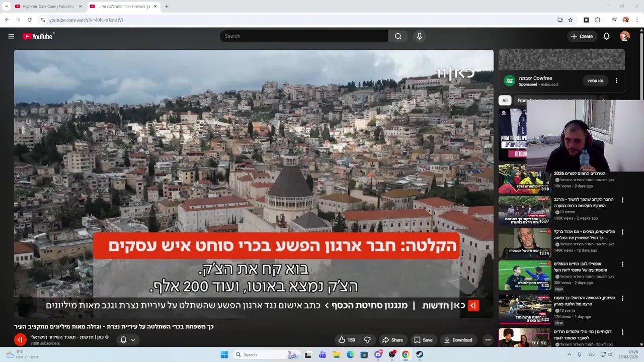Open the Chrome extensions puzzle icon

(x=598, y=20)
